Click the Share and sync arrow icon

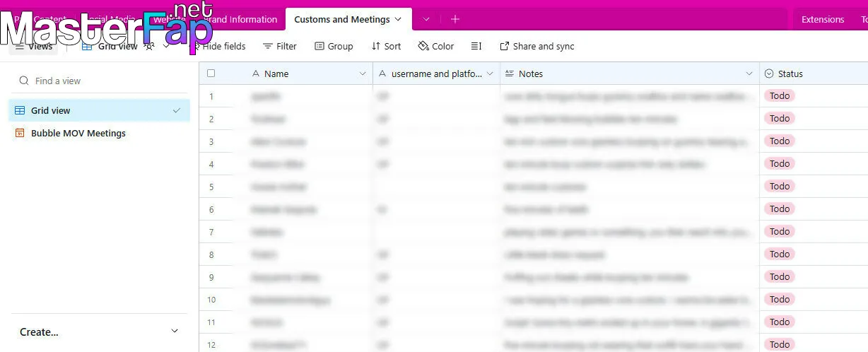click(x=504, y=46)
